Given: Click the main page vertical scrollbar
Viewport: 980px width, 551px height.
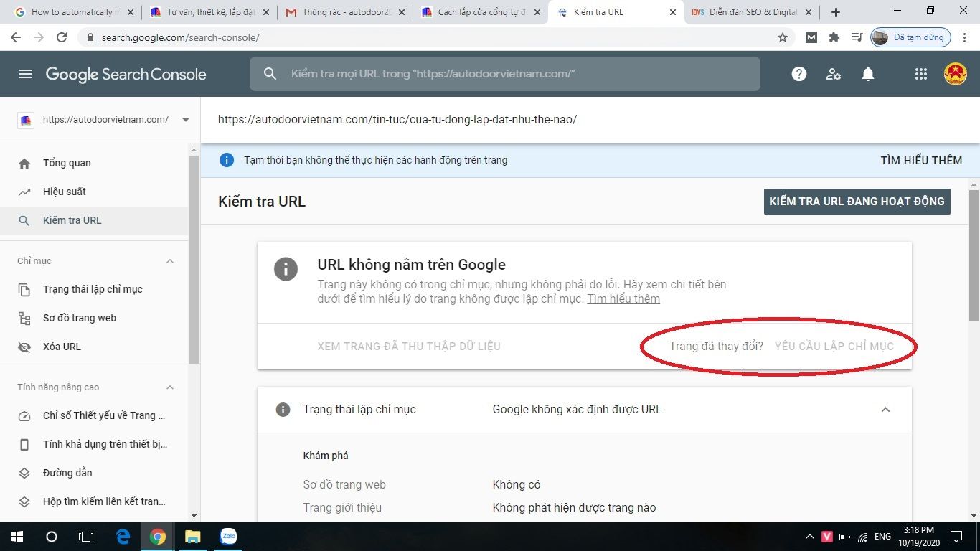Looking at the screenshot, I should coord(974,255).
